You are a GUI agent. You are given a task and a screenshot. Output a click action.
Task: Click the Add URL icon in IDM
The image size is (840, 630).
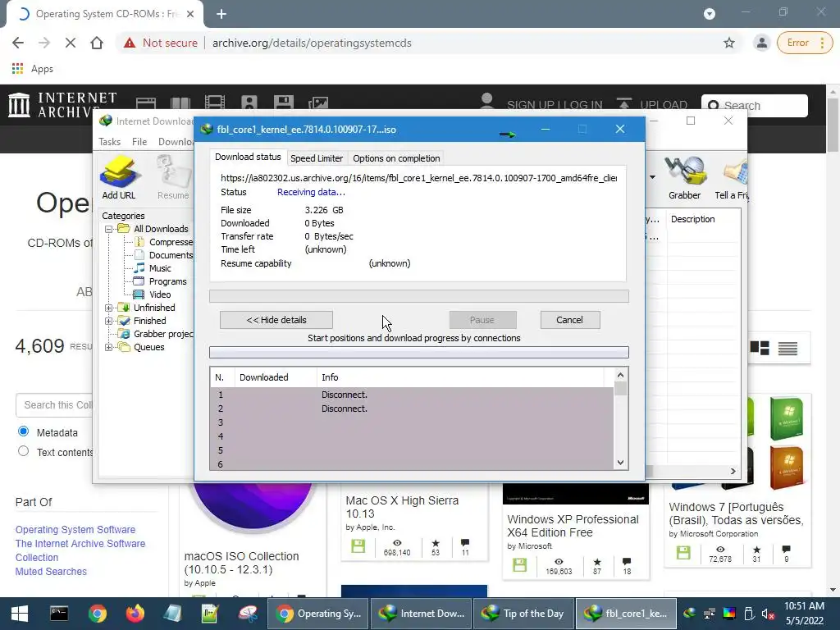pos(119,177)
